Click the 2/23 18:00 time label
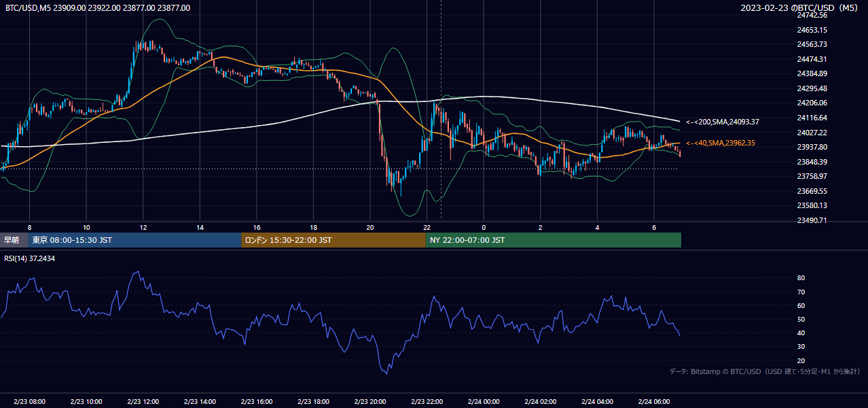 coord(313,402)
